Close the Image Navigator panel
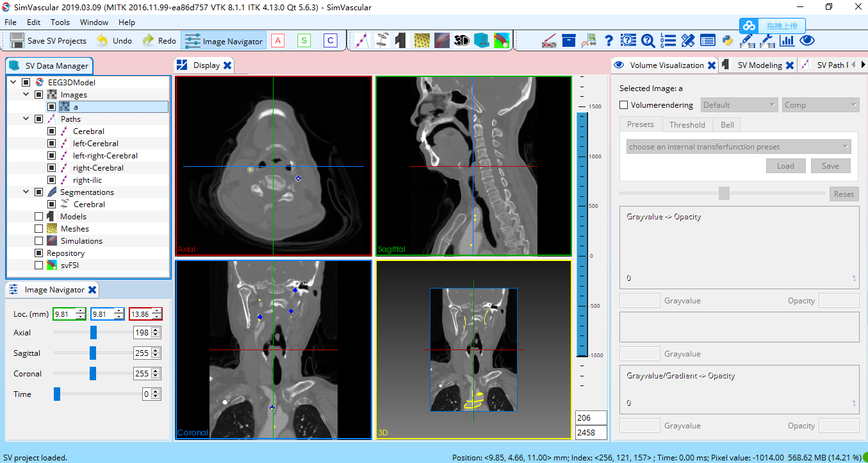868x463 pixels. [x=92, y=290]
